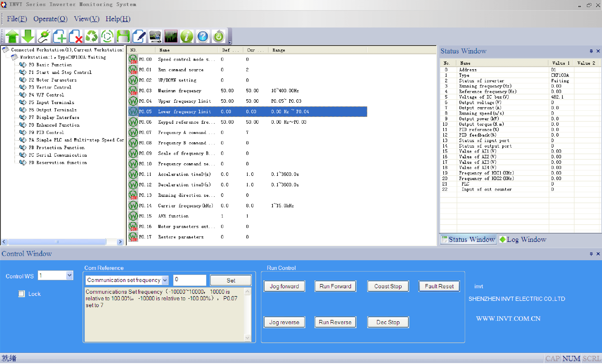Expand the Communication set frequency combo box
Viewport: 602px width, 364px height.
point(165,280)
